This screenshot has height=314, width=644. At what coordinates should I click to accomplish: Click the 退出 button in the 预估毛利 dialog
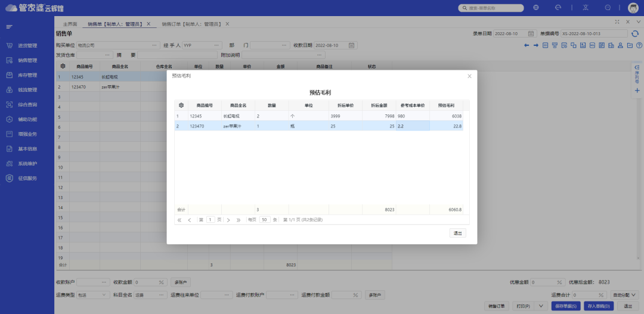coord(457,233)
